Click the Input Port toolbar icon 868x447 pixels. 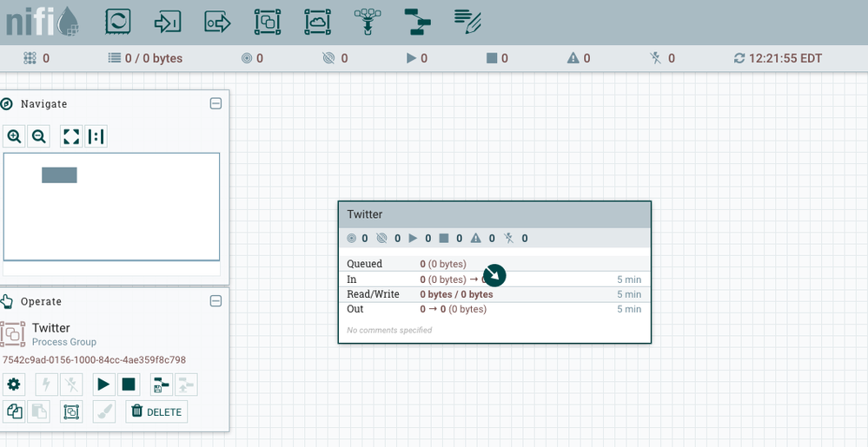point(168,22)
